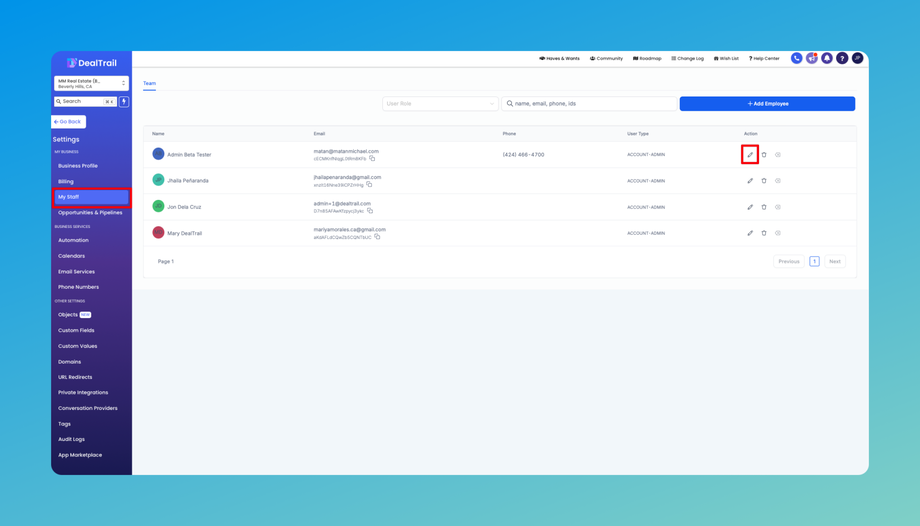Screen dimensions: 920x526
Task: Open Conversation Providers settings
Action: click(87, 409)
